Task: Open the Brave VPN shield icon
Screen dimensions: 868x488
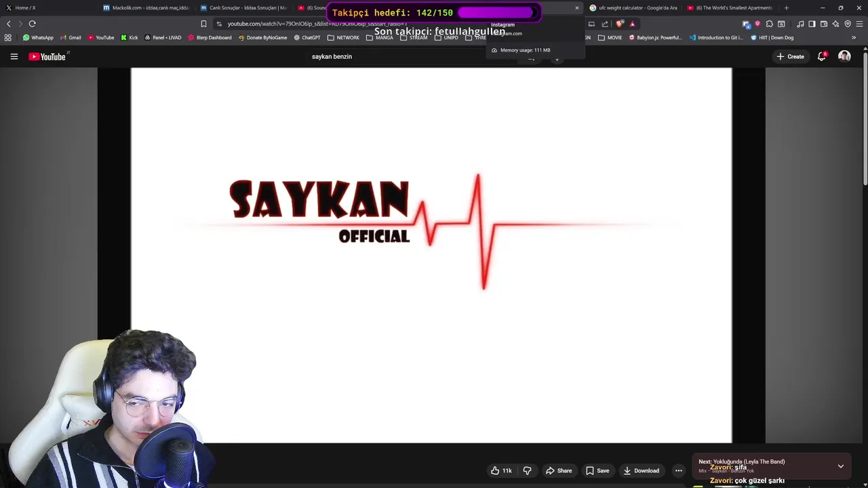Action: pos(848,24)
